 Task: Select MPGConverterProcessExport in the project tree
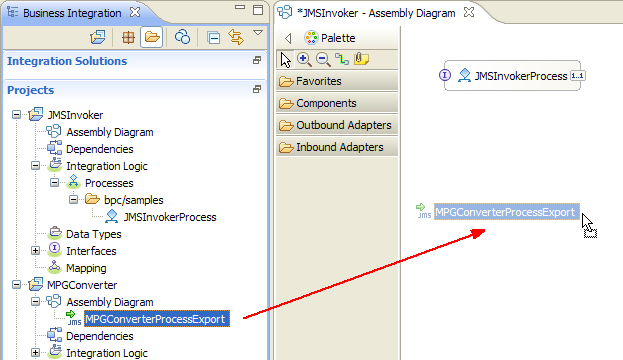(x=155, y=319)
